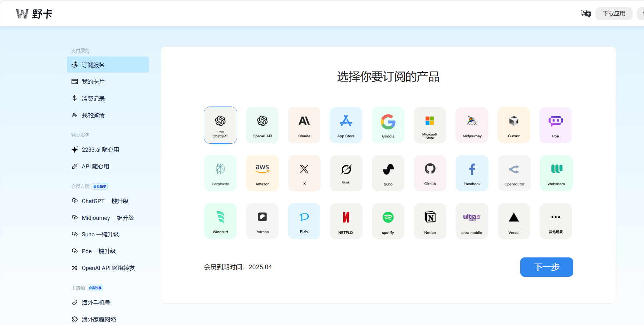Screen dimensions: 644x325
Task: Click the 野卡 logo in the header
Action: point(34,14)
